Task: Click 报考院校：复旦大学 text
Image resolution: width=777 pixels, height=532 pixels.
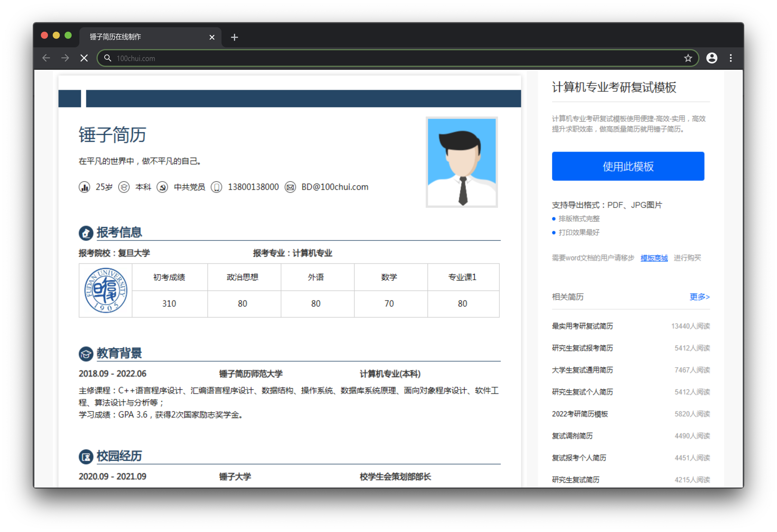Action: (114, 253)
